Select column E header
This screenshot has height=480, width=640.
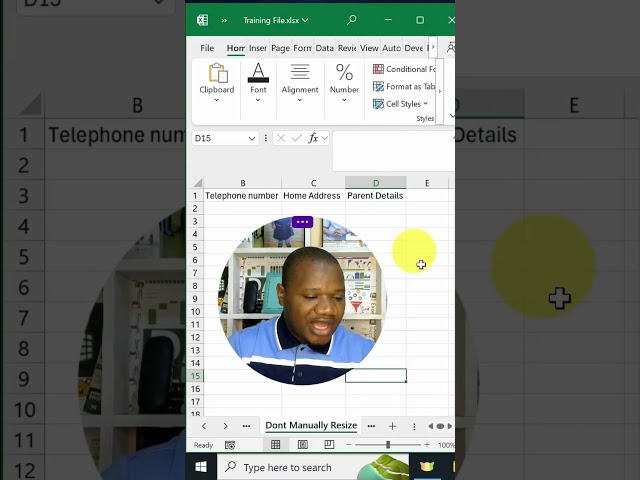427,183
